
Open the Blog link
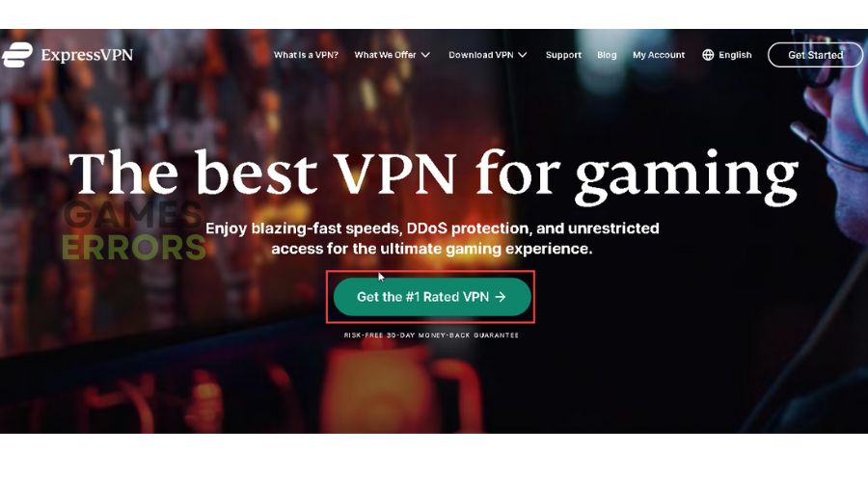click(607, 55)
